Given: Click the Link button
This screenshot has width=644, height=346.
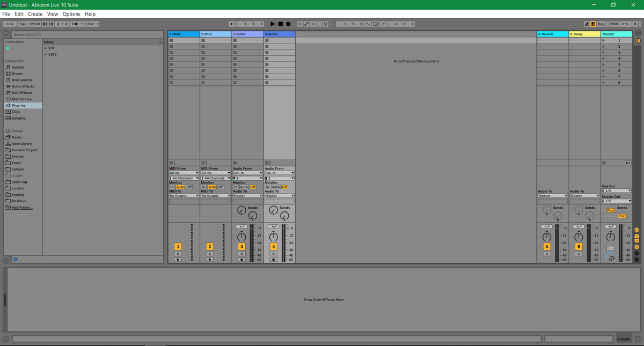Looking at the screenshot, I should point(10,24).
